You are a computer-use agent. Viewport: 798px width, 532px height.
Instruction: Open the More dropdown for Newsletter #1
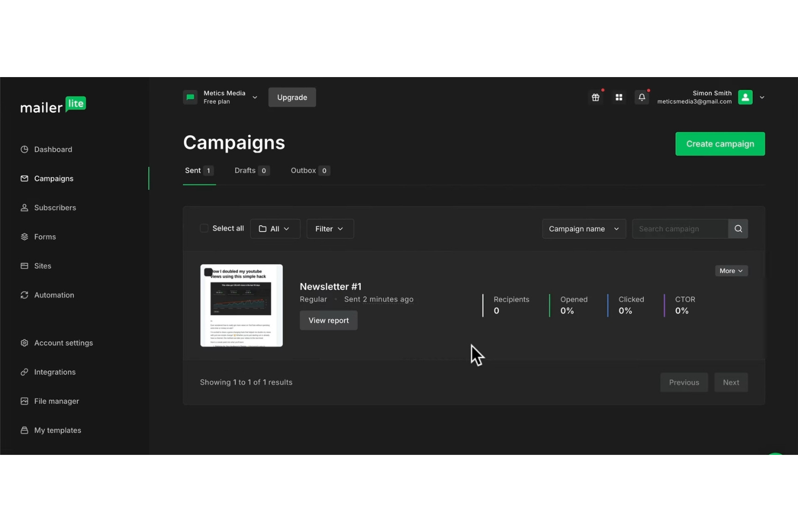(x=731, y=271)
